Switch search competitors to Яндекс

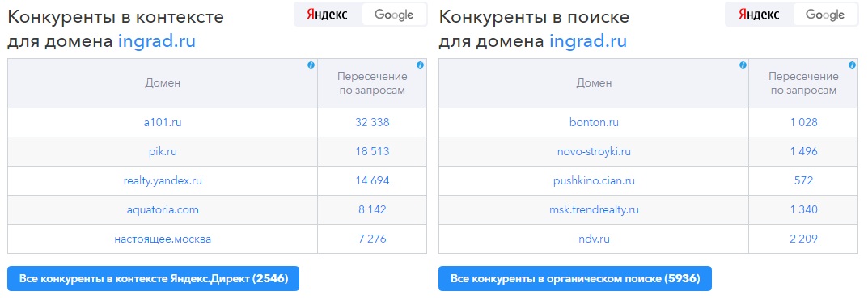coord(760,15)
